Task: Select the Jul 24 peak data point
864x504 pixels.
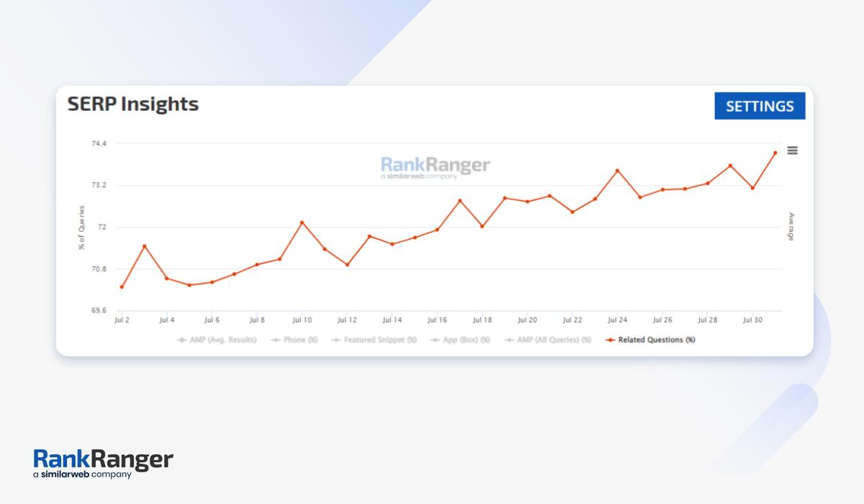Action: tap(617, 171)
